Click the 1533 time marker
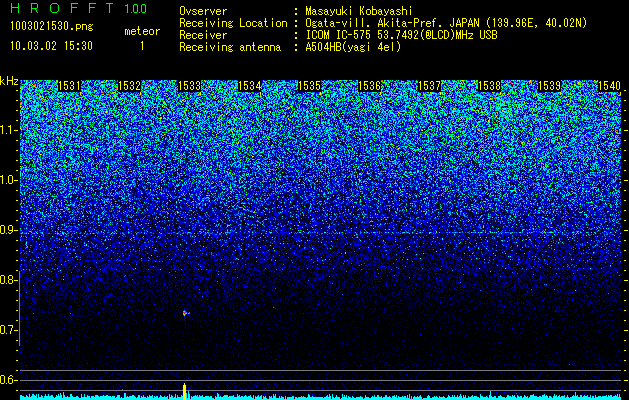Image resolution: width=629 pixels, height=400 pixels. [189, 86]
